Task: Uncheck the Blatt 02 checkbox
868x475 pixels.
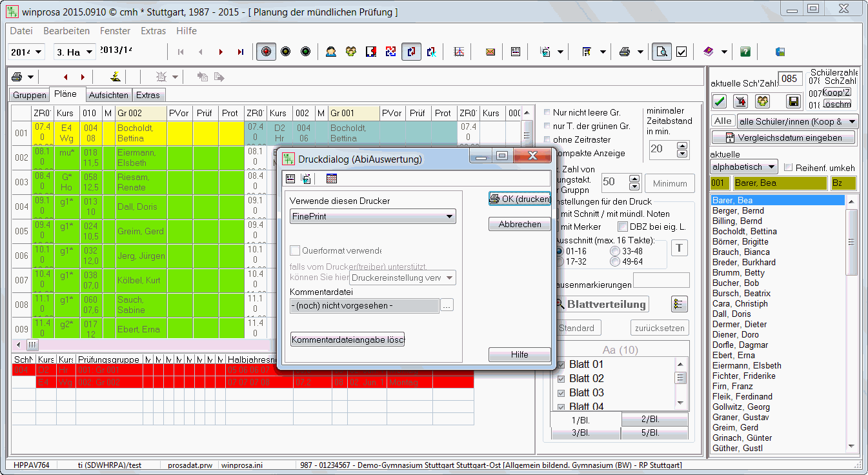Action: point(561,379)
